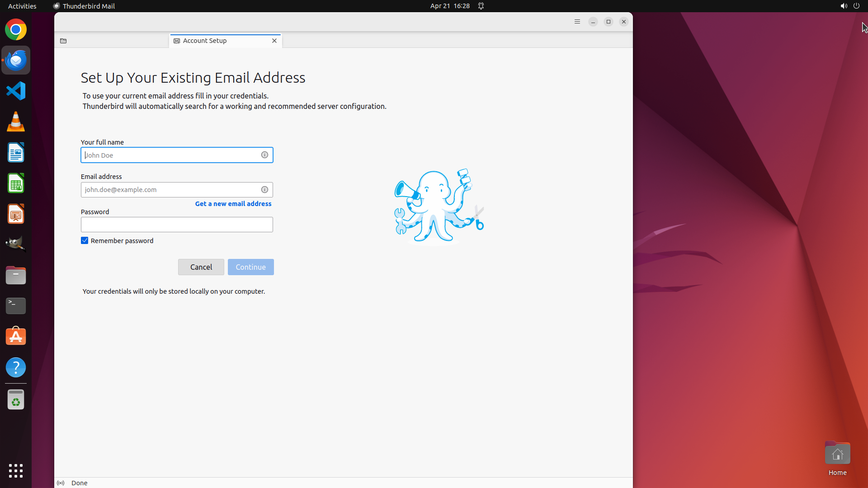Click the connection status icon in status bar

(x=61, y=483)
